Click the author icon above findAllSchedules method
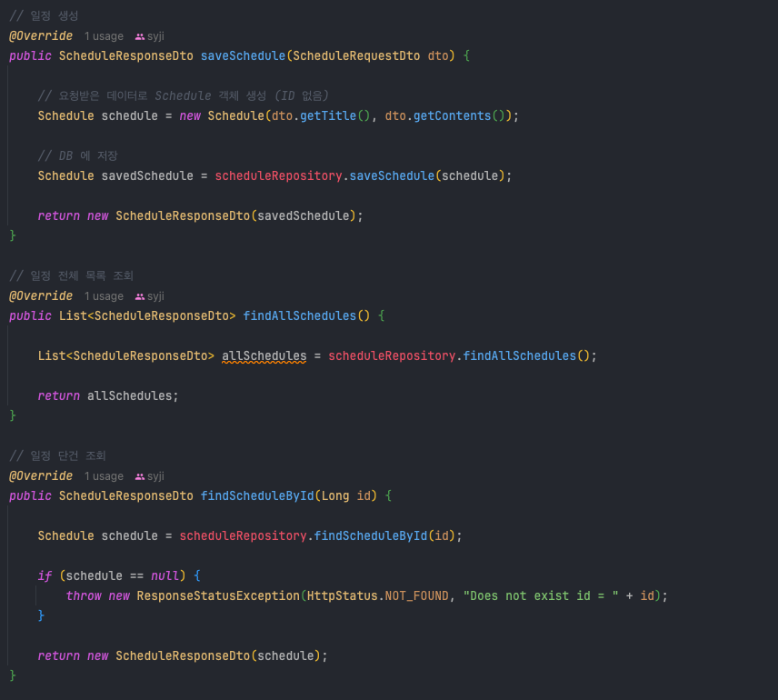The width and height of the screenshot is (778, 700). pos(140,296)
